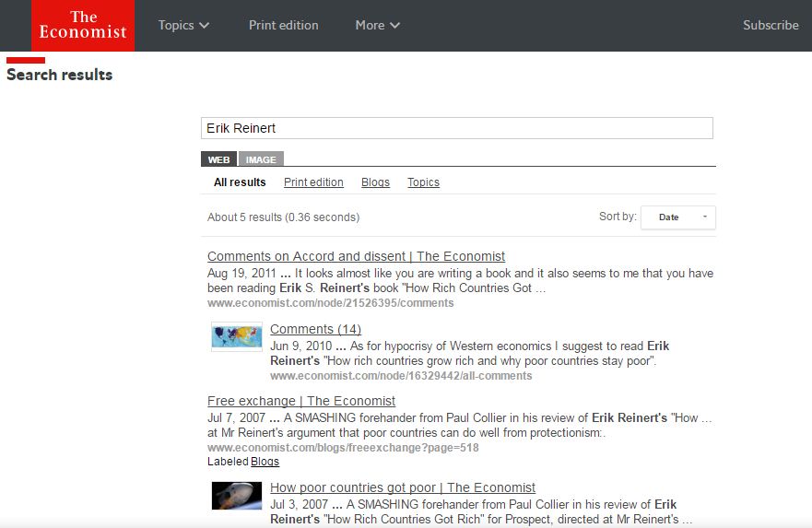Image resolution: width=812 pixels, height=528 pixels.
Task: Click the node/16329442/all-comments URL
Action: [x=401, y=376]
